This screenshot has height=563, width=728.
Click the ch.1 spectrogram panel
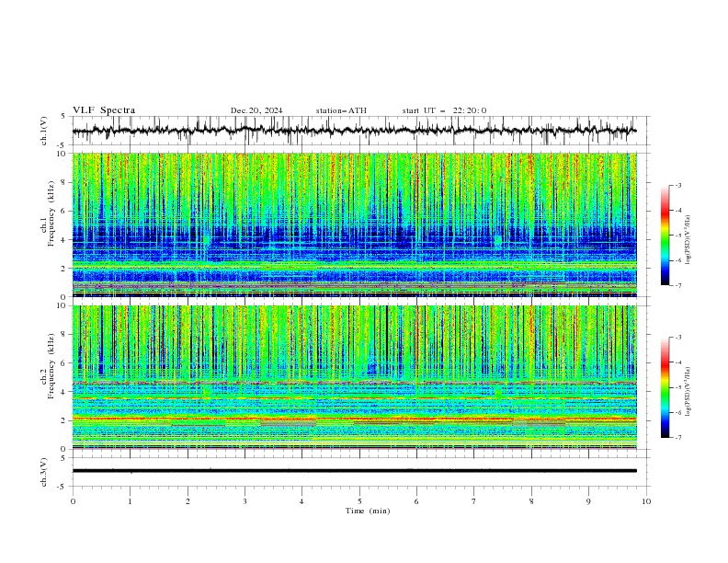tap(354, 224)
